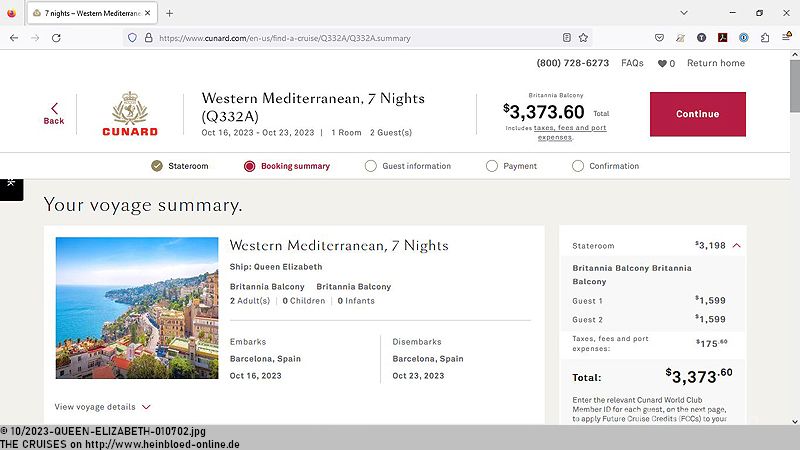The height and width of the screenshot is (450, 800).
Task: Click the 7 nights Western Mediterranean tab
Action: coord(92,13)
